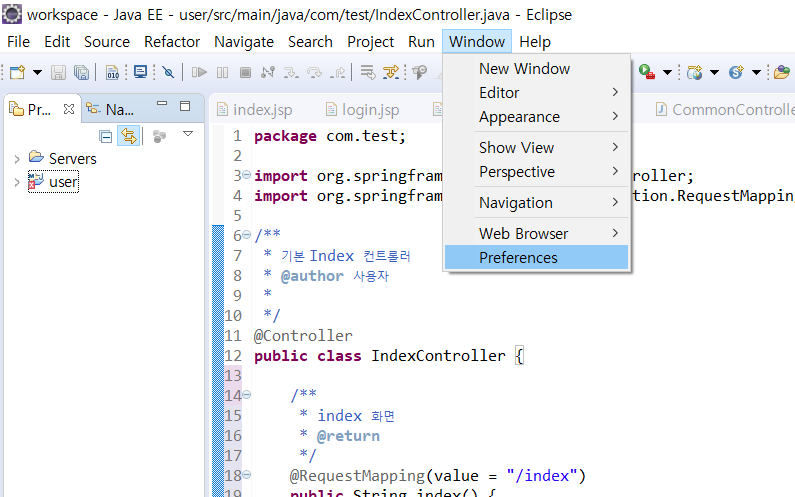Screen dimensions: 795x497
Task: Open the login.jsp editor tab
Action: pyautogui.click(x=363, y=110)
